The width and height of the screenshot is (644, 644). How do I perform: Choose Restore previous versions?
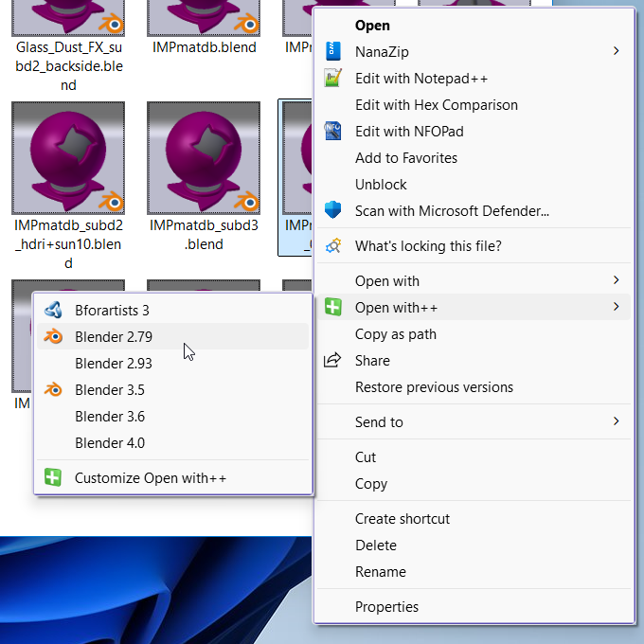pyautogui.click(x=434, y=386)
